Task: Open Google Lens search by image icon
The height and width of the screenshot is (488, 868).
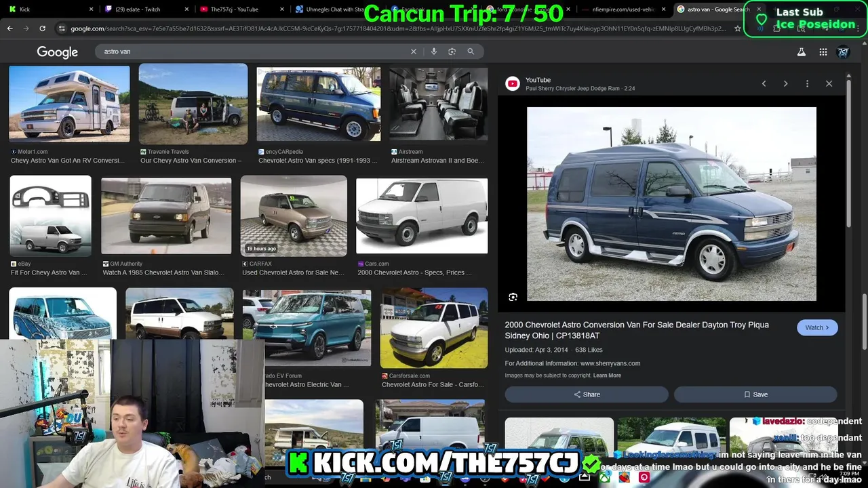Action: click(452, 52)
